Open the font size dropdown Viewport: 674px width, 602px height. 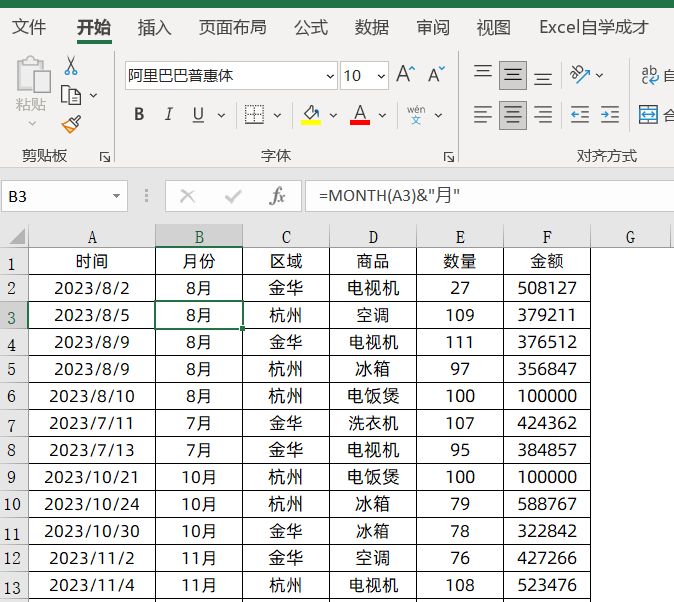pos(381,76)
